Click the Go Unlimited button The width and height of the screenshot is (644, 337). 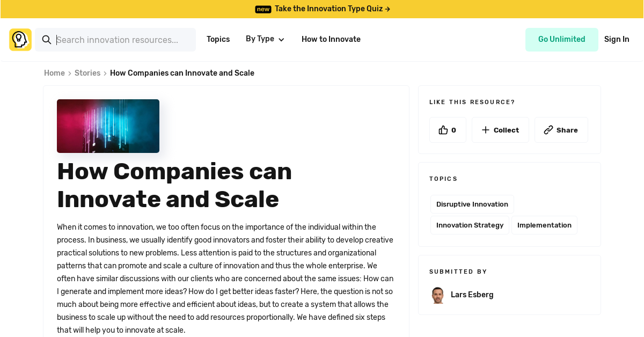tap(562, 39)
